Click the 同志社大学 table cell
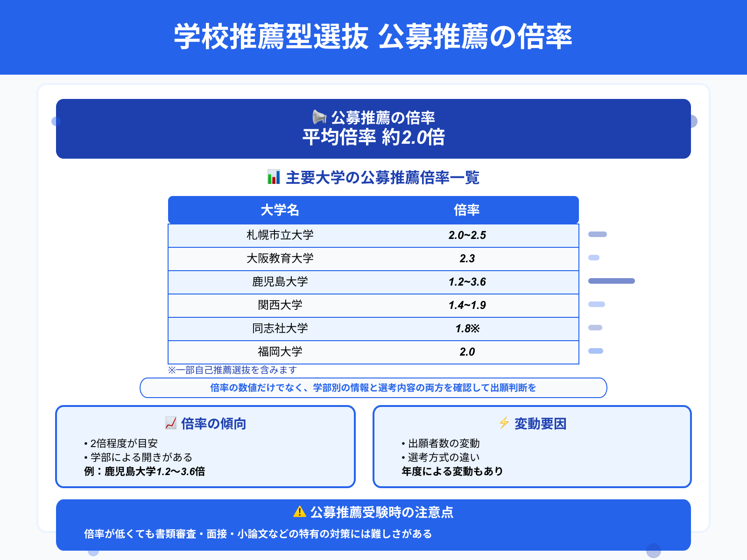The width and height of the screenshot is (747, 560). [280, 329]
